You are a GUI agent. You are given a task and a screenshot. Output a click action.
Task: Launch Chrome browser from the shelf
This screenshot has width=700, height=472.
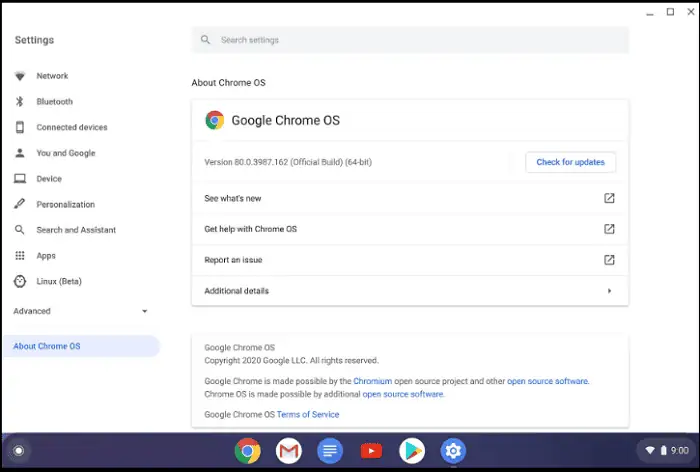coord(248,451)
